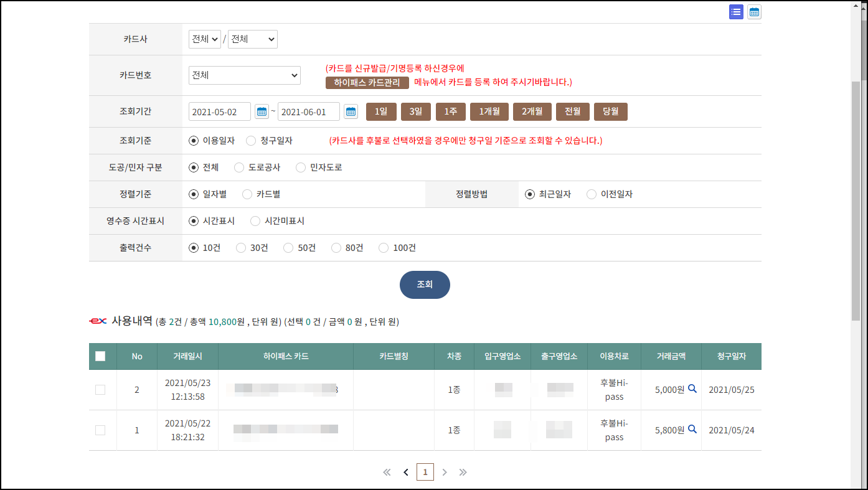
Task: Select 100건 output count
Action: (384, 248)
